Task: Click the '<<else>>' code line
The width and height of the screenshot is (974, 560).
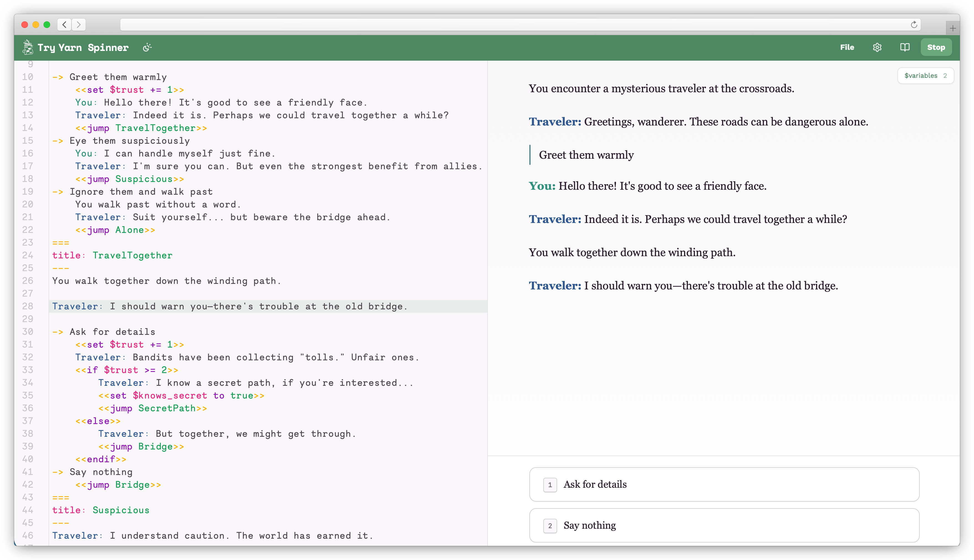Action: coord(98,421)
